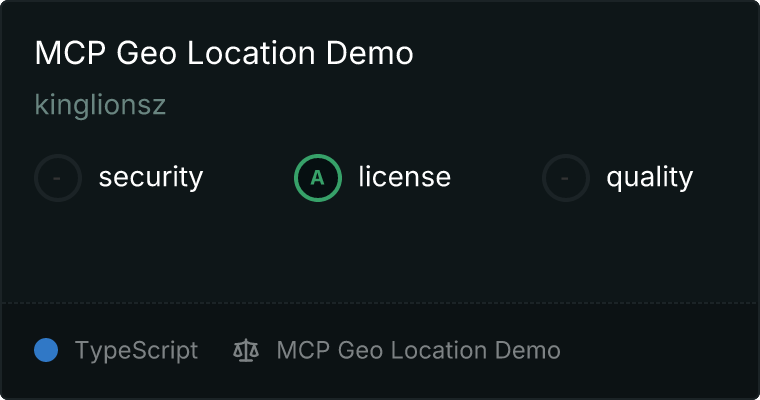The width and height of the screenshot is (760, 400).
Task: Open the kinglionsz author profile
Action: click(100, 104)
